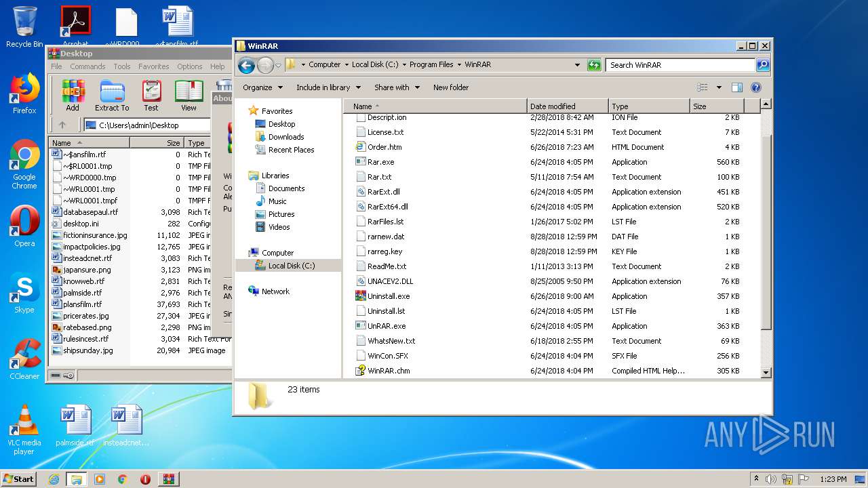Open the more view options arrow
The width and height of the screenshot is (868, 488).
719,87
